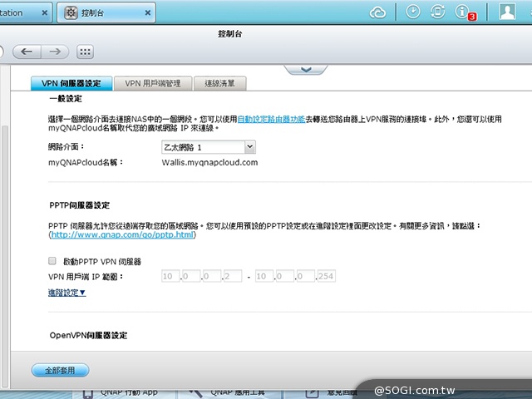Click last octet field showing 2
The height and width of the screenshot is (399, 532).
(x=233, y=276)
